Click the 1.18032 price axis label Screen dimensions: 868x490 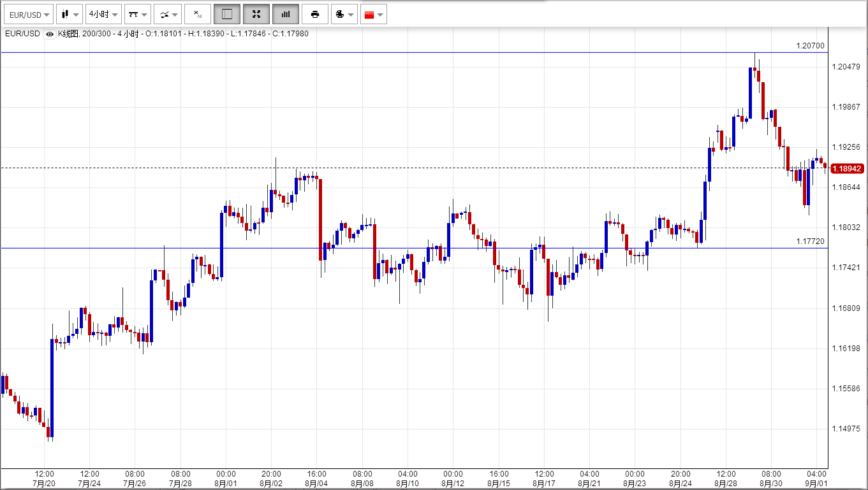pyautogui.click(x=847, y=227)
